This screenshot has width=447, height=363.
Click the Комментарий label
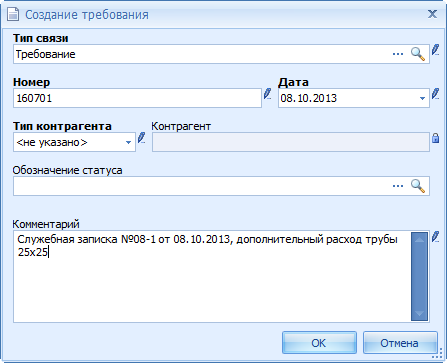coord(46,224)
